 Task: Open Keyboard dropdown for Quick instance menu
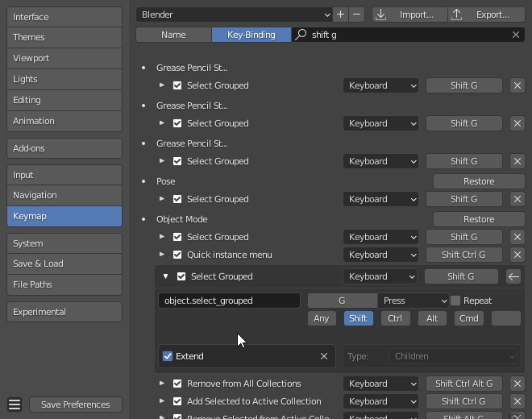point(380,255)
